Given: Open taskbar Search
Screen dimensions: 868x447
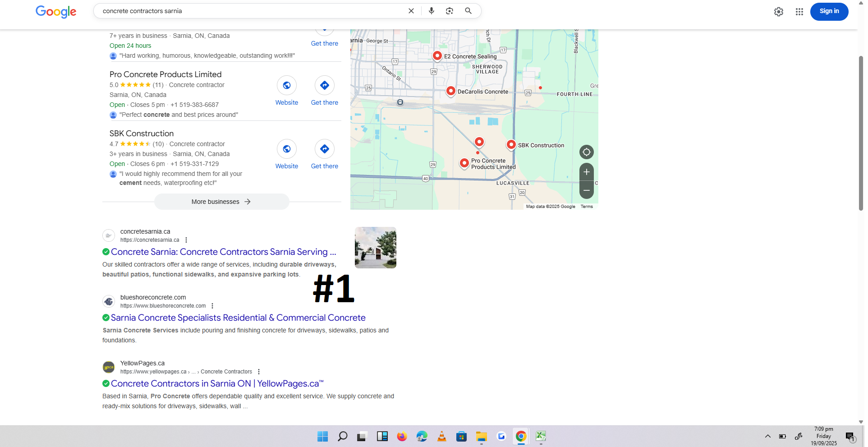Looking at the screenshot, I should 342,436.
